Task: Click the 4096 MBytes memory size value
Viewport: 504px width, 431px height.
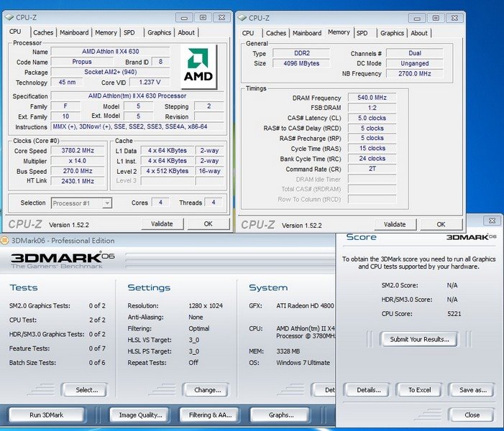Action: coord(301,63)
